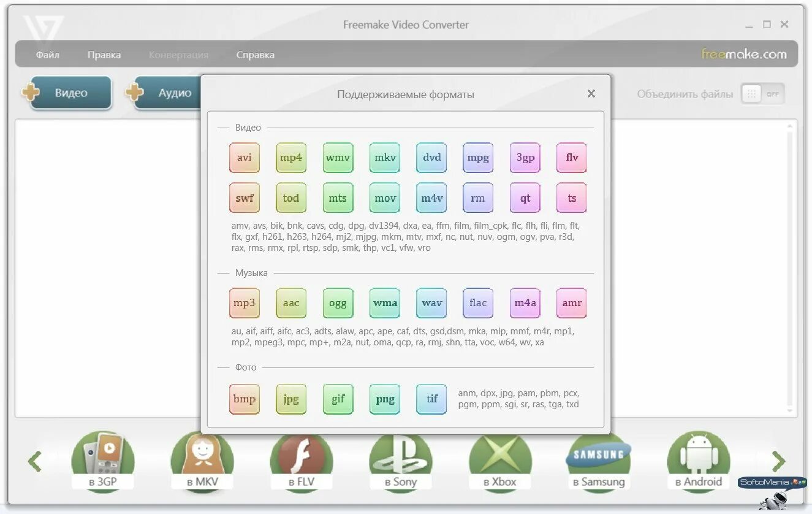Click the png photo format badge
The width and height of the screenshot is (812, 514).
(384, 399)
